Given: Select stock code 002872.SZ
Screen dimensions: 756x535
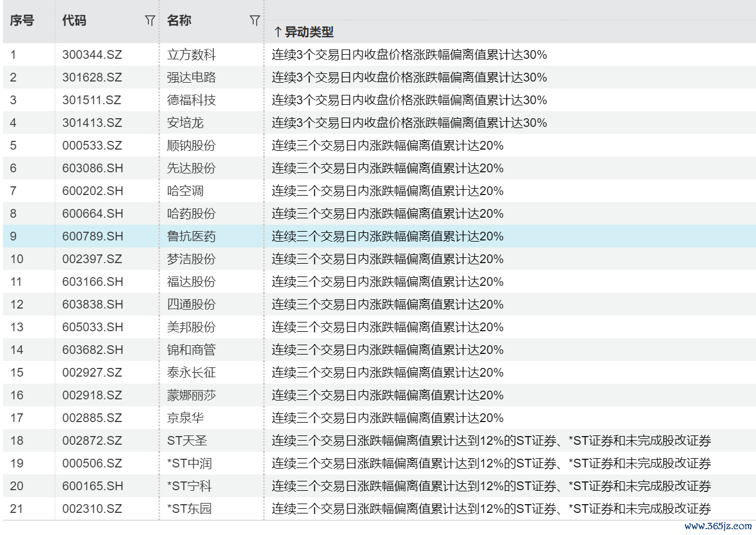Looking at the screenshot, I should pos(92,441).
